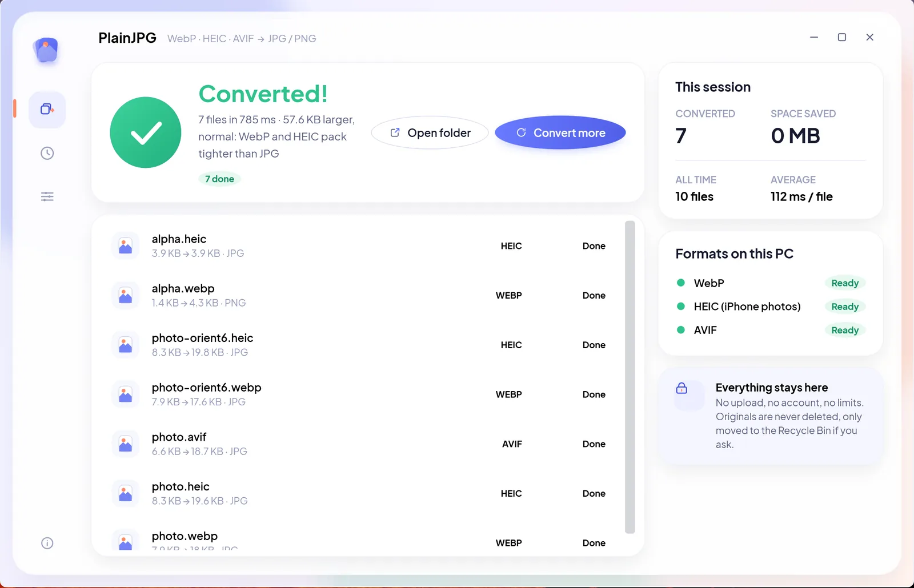The height and width of the screenshot is (588, 914).
Task: Click the 'Everything stays here' heading
Action: point(772,388)
